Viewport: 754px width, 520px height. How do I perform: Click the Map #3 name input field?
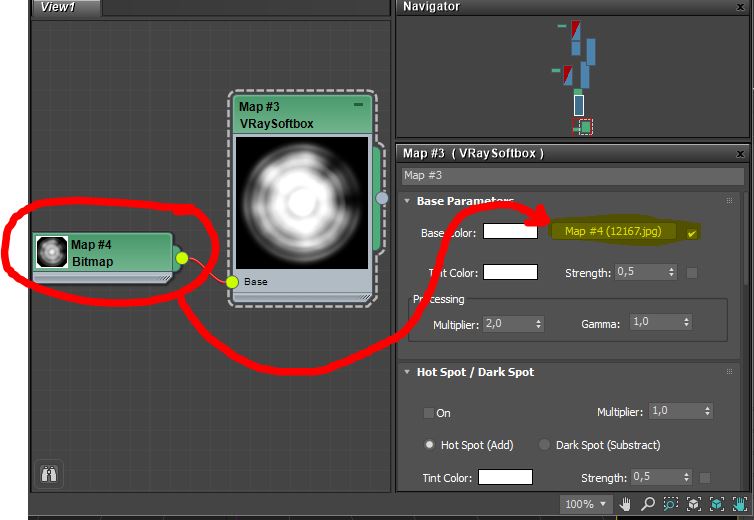coord(572,176)
